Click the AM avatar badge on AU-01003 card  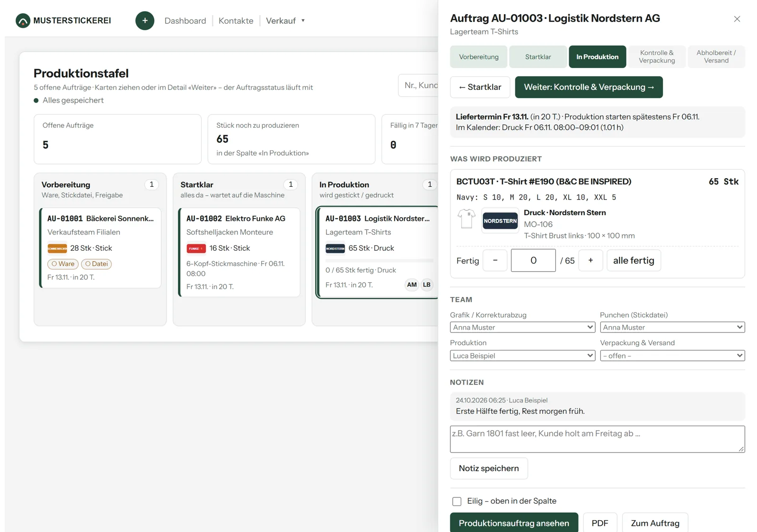pyautogui.click(x=412, y=285)
